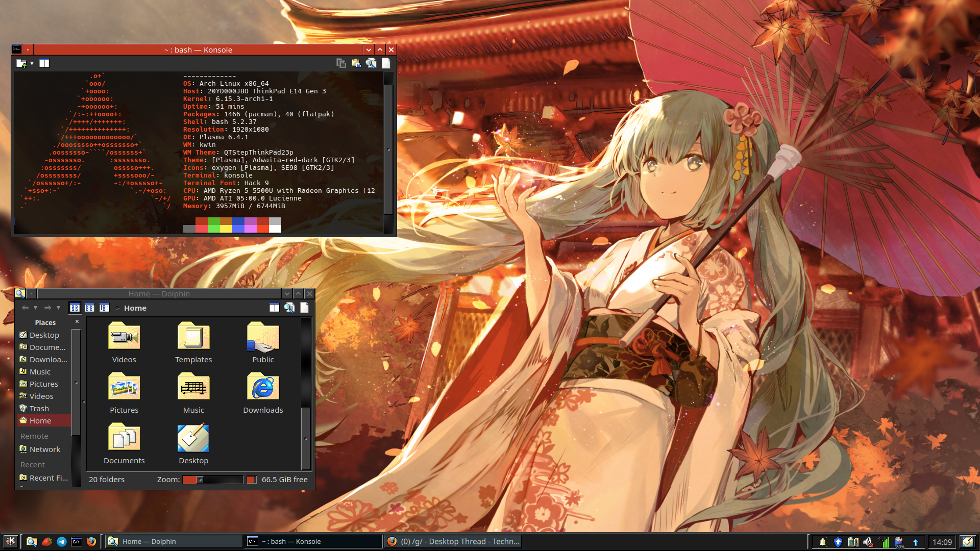Click the Copy icon in Konsole toolbar
980x551 pixels.
pos(341,63)
